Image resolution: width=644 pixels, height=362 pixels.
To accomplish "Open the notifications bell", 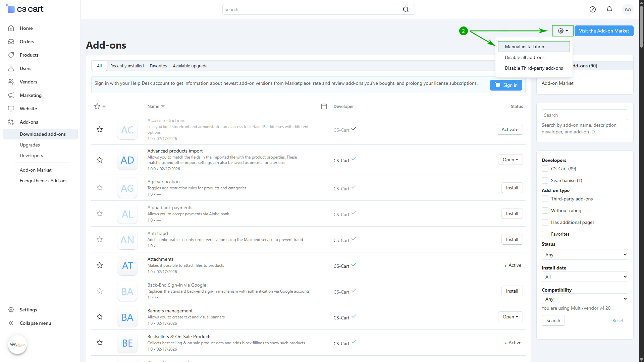I will point(609,9).
